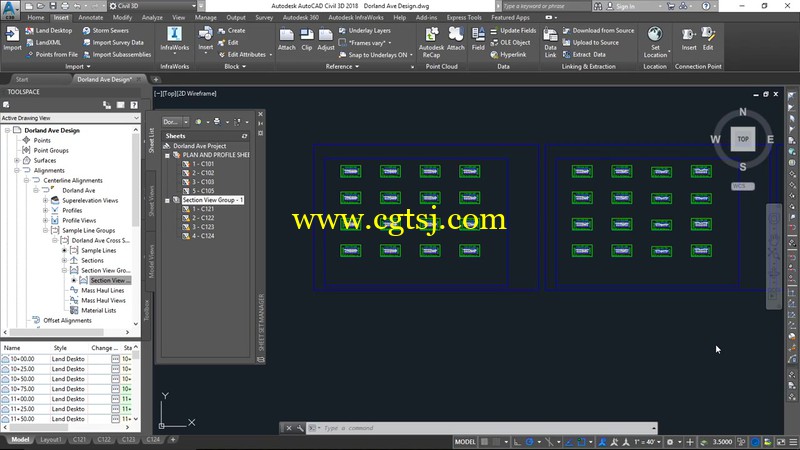Image resolution: width=800 pixels, height=450 pixels.
Task: Collapse the PLAN AND PROFILE SHEETS subset
Action: tap(167, 155)
